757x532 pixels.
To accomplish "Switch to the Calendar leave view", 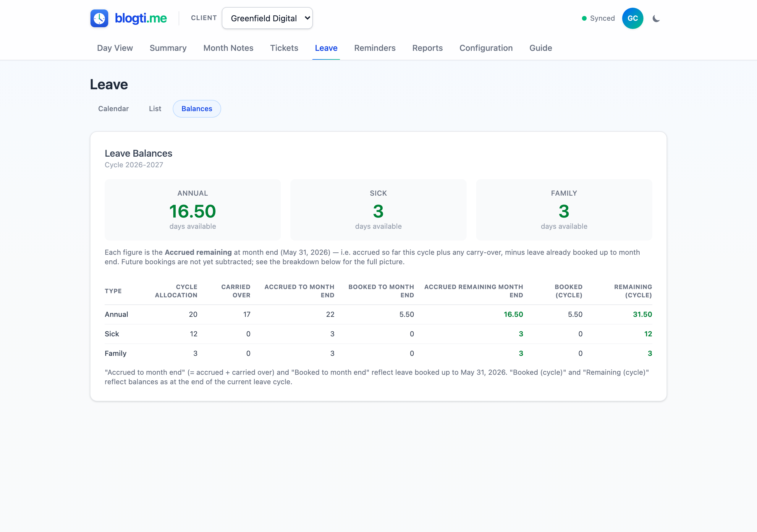I will coord(114,109).
